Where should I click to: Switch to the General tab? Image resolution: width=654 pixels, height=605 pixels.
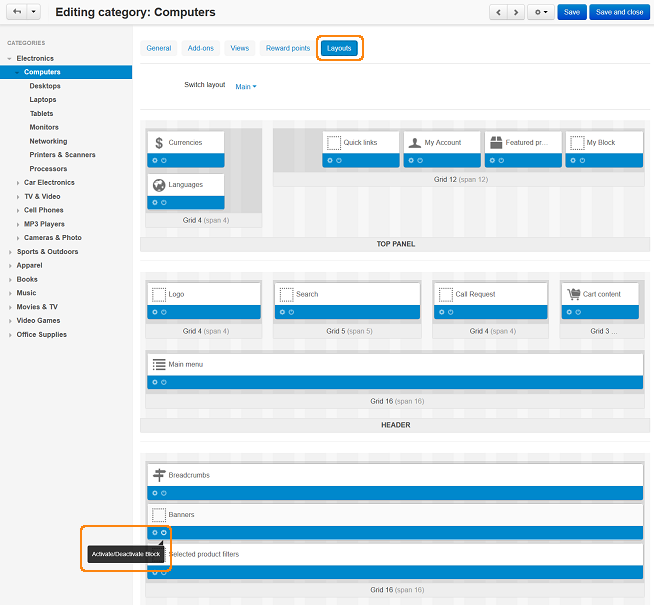click(159, 48)
